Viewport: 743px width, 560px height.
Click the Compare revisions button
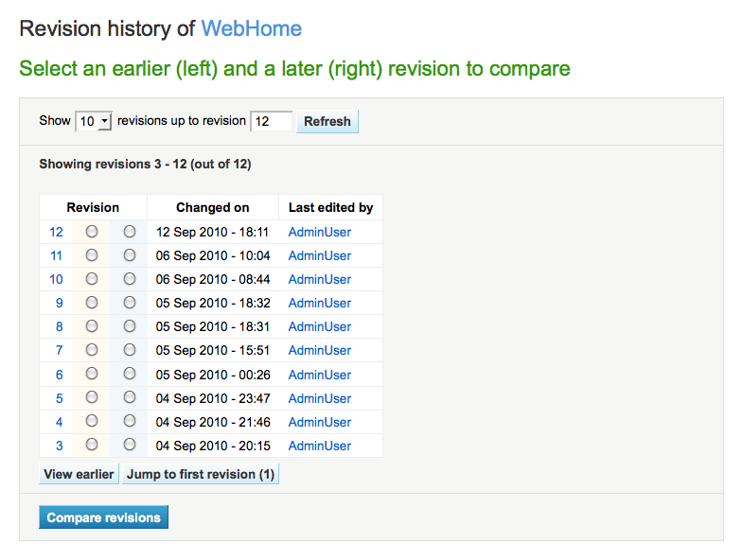(104, 517)
